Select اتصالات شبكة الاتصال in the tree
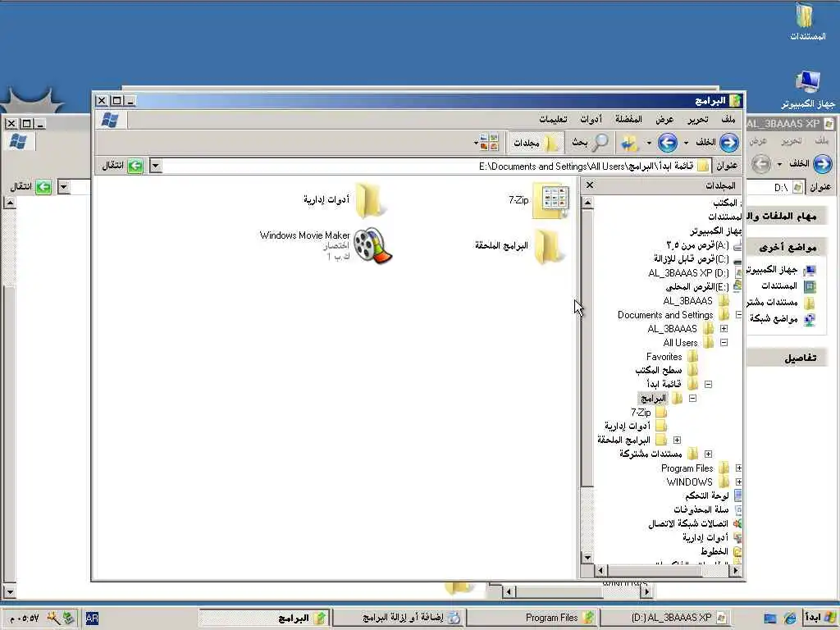 pos(688,524)
